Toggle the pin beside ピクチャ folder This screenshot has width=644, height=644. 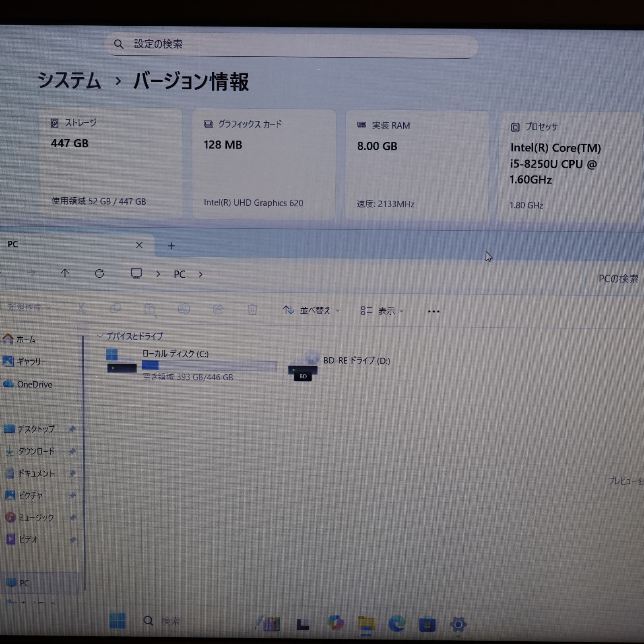pos(72,496)
